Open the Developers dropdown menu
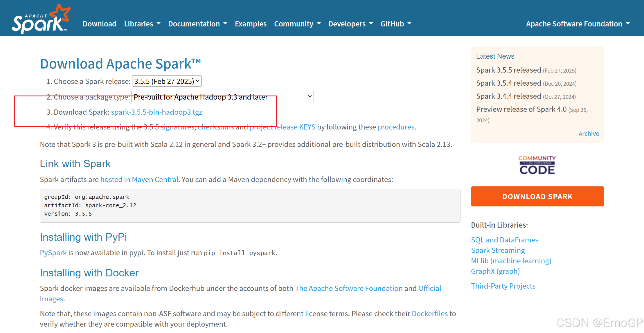 tap(350, 24)
